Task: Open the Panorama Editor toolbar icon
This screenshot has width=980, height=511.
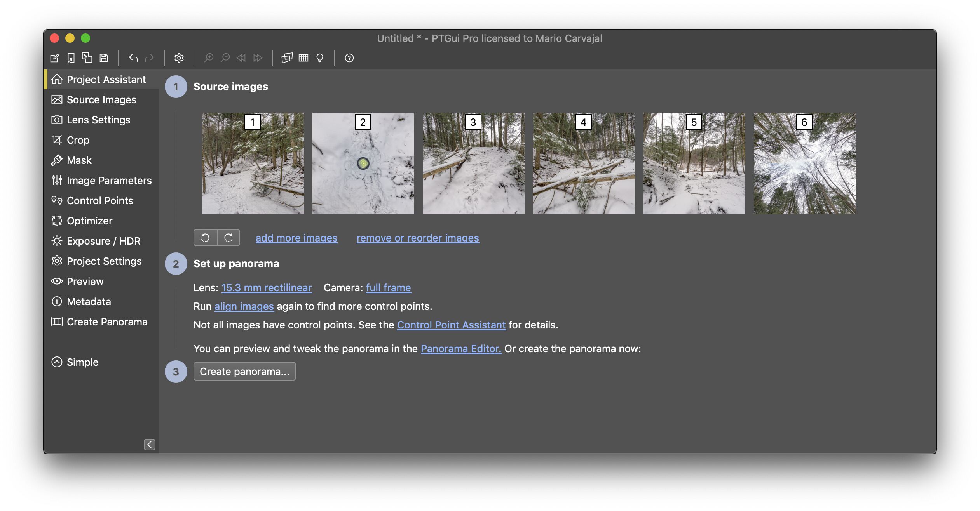Action: (287, 58)
